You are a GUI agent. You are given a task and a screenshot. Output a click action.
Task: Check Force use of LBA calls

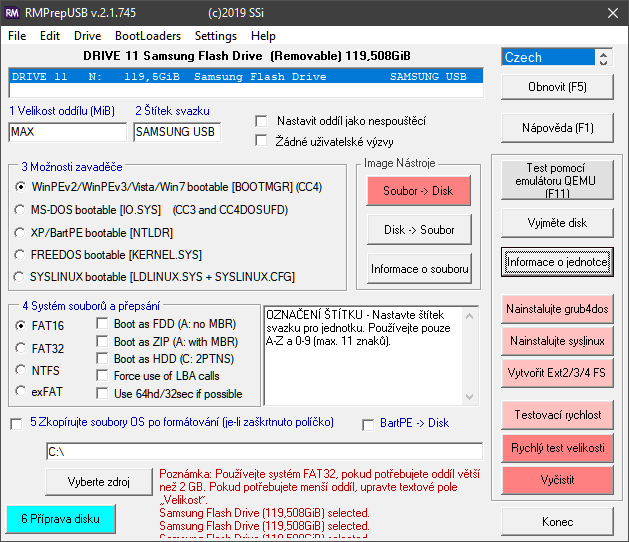(x=102, y=376)
